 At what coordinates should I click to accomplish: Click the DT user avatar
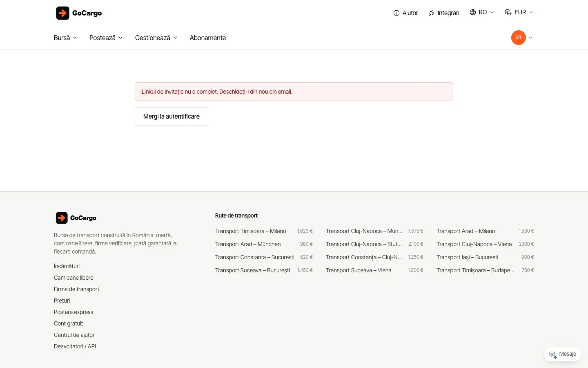coord(518,38)
